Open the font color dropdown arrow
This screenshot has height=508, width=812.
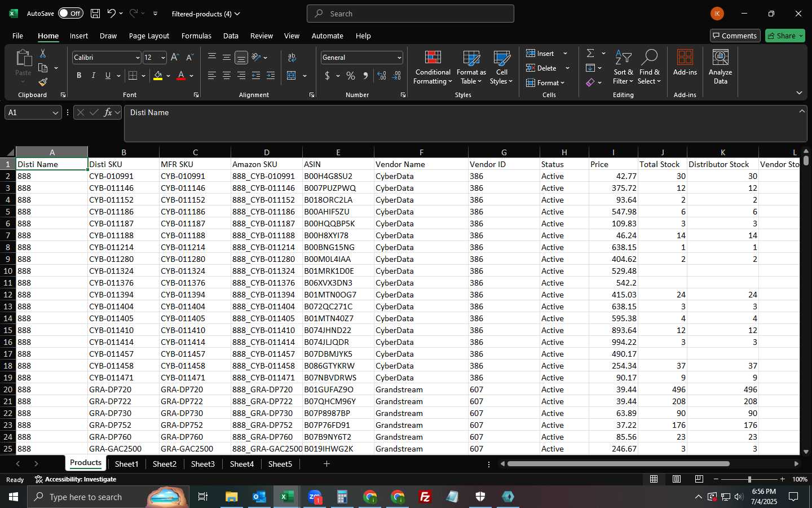tap(192, 76)
